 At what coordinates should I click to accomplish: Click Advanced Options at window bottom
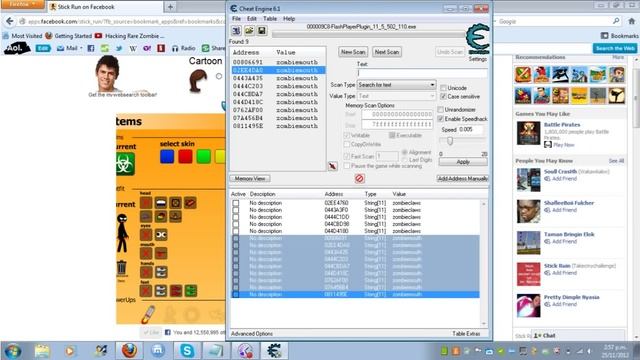coord(252,333)
